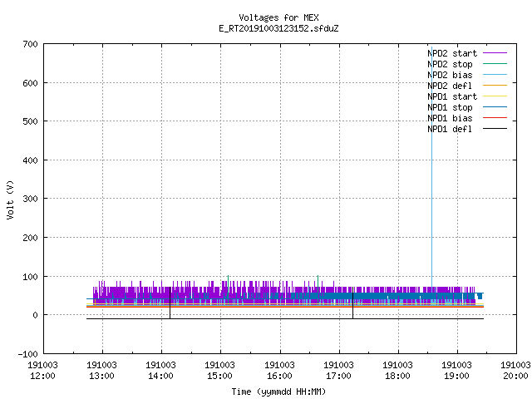Click the 'Voltages for MEX' chart title

pyautogui.click(x=278, y=17)
